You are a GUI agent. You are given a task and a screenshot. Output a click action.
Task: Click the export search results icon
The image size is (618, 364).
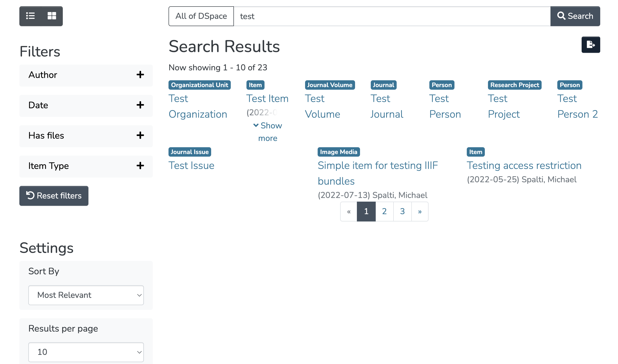pyautogui.click(x=591, y=45)
